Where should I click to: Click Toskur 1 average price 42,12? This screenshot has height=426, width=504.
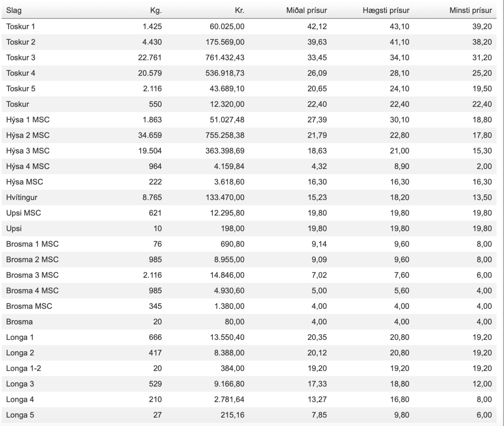pos(317,27)
